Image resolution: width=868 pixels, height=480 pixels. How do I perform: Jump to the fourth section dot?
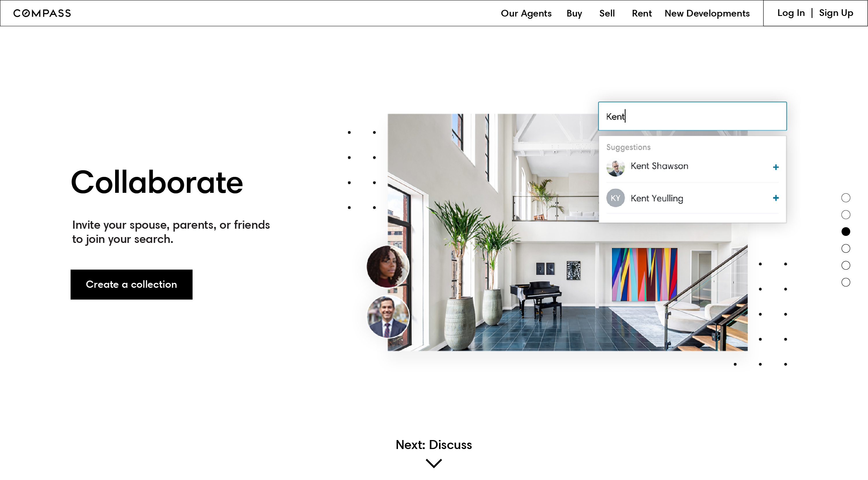(x=846, y=248)
